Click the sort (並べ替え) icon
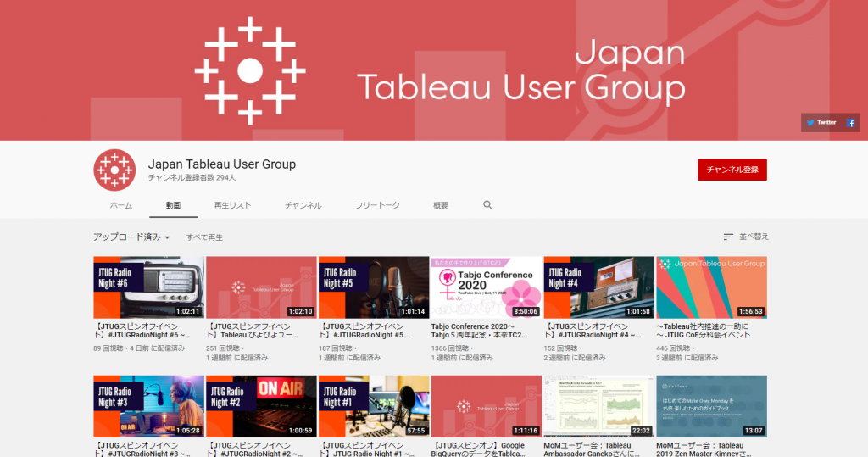 click(x=728, y=237)
